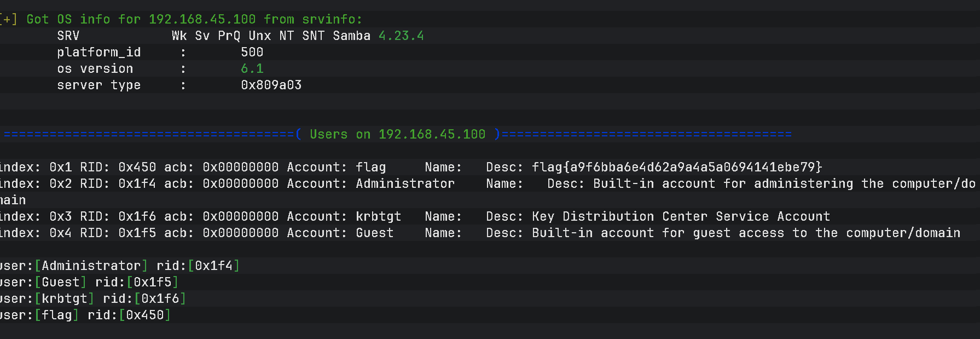Click Account 'Guest' in index 0x4 row
The width and height of the screenshot is (980, 339).
(x=375, y=233)
